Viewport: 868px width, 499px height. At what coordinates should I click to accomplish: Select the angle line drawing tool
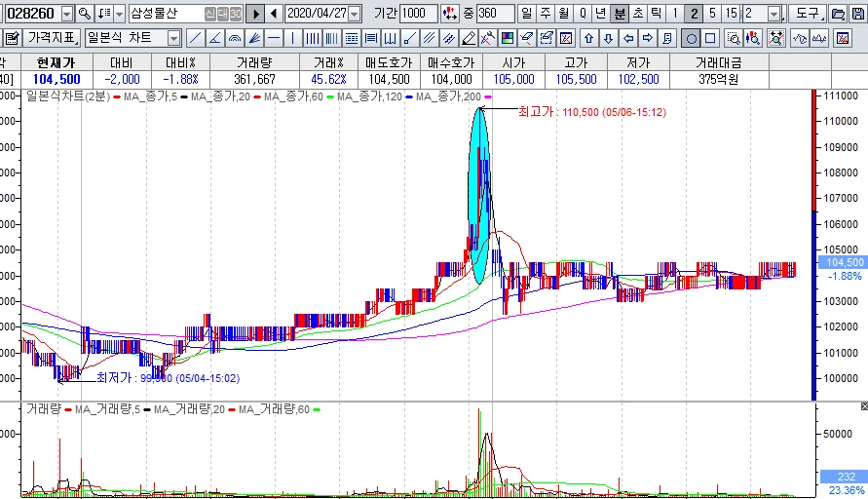(x=214, y=38)
